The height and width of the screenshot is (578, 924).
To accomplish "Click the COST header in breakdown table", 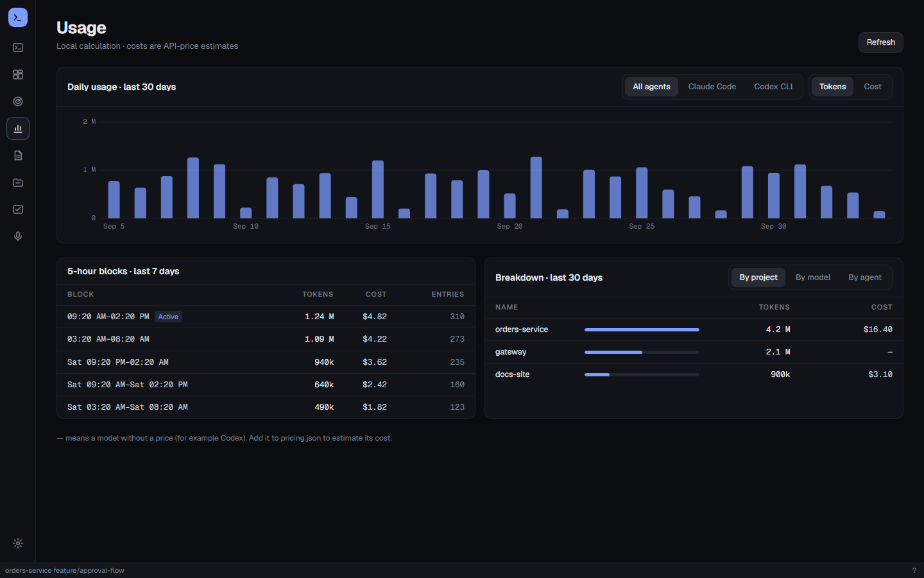I will click(x=882, y=307).
